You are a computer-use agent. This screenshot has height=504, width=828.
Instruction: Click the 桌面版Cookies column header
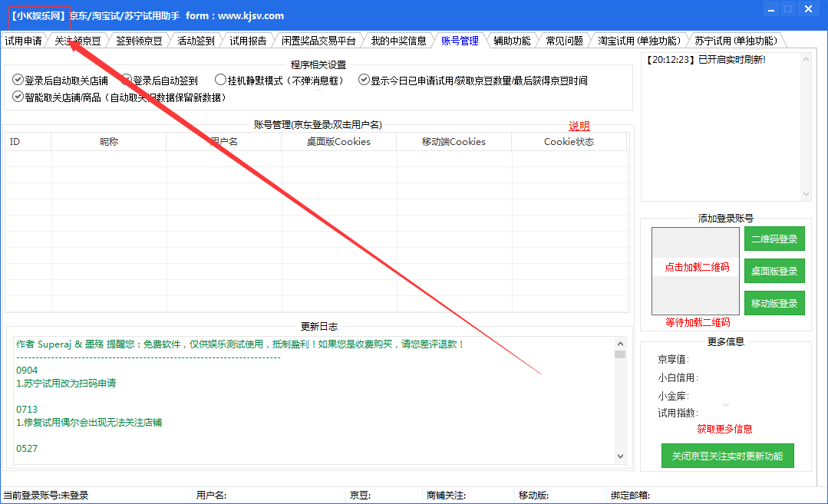tap(339, 141)
